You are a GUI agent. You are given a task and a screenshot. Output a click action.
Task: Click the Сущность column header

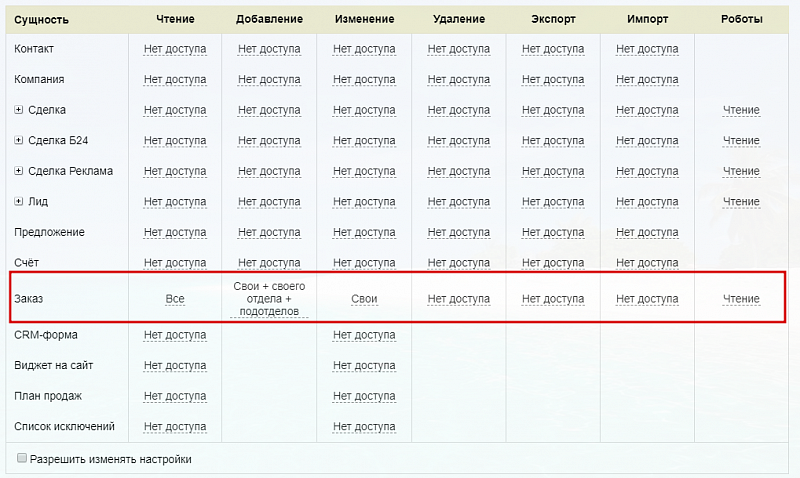[41, 20]
